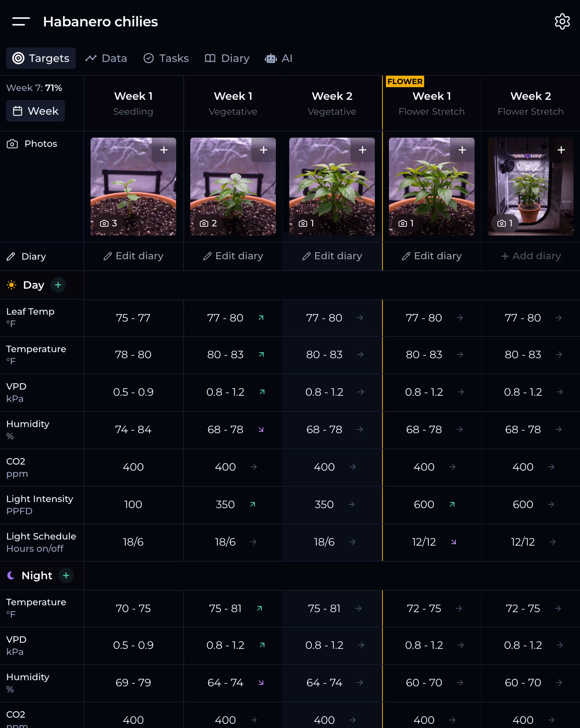Screen dimensions: 580x728
Task: Click Day VPD up-arrow in Week 1 Vegetative
Action: 262,392
